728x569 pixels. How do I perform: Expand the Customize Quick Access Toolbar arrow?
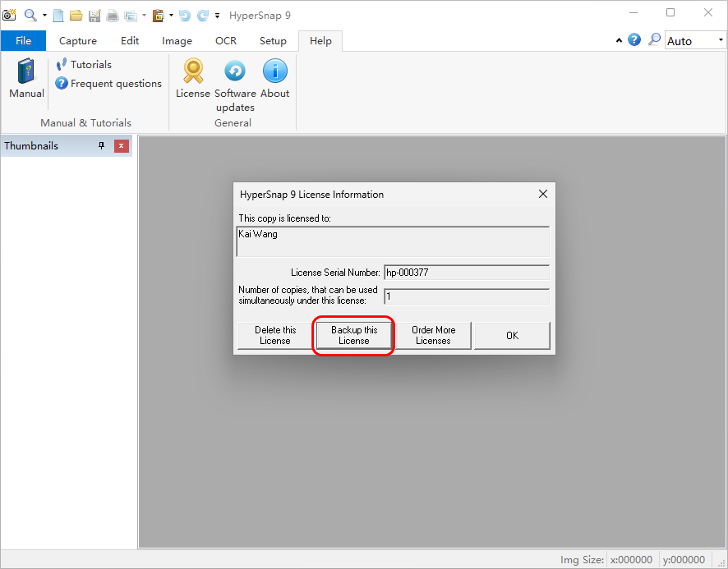[217, 16]
